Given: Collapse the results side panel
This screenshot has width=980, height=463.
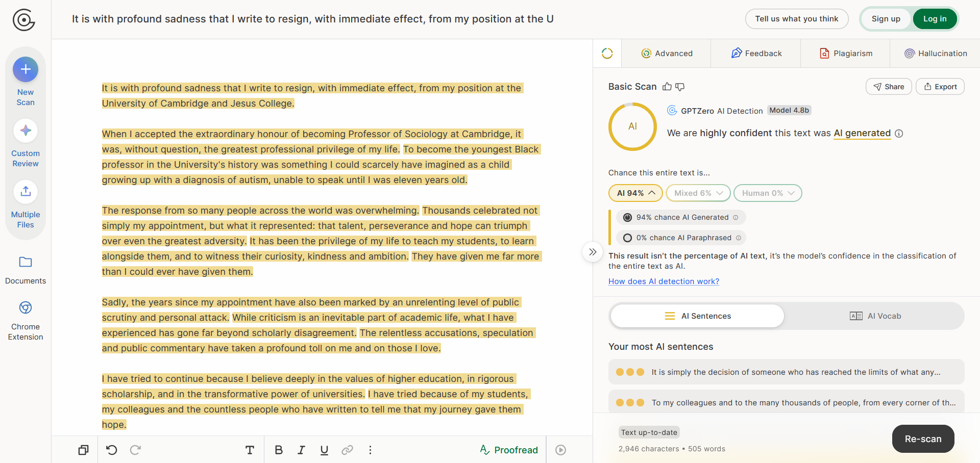Looking at the screenshot, I should pos(593,252).
